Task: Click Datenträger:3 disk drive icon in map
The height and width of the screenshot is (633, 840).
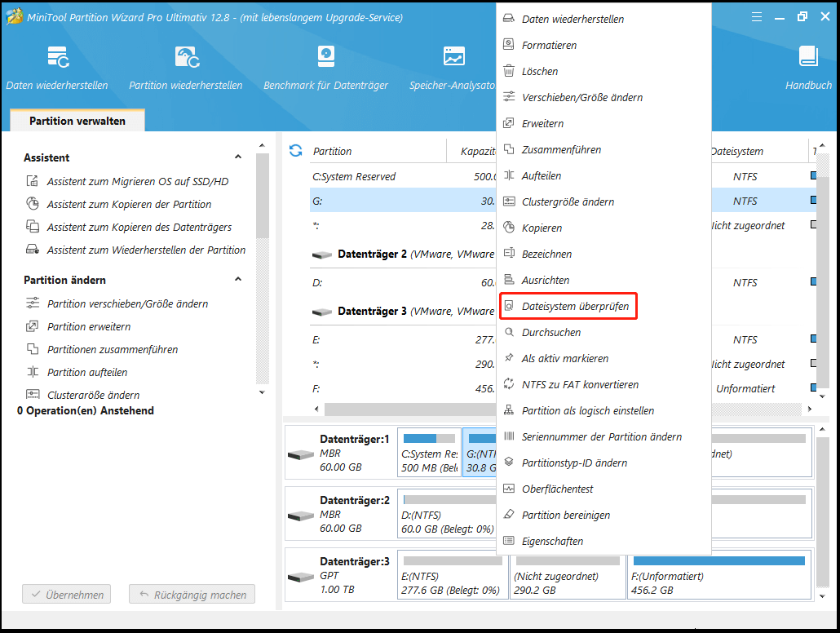Action: coord(301,577)
